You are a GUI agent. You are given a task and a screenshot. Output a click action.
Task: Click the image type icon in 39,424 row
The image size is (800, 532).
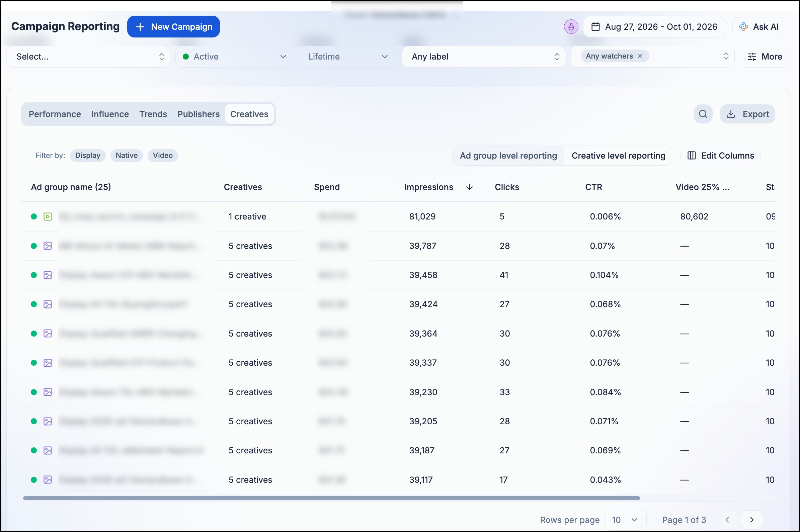point(48,304)
